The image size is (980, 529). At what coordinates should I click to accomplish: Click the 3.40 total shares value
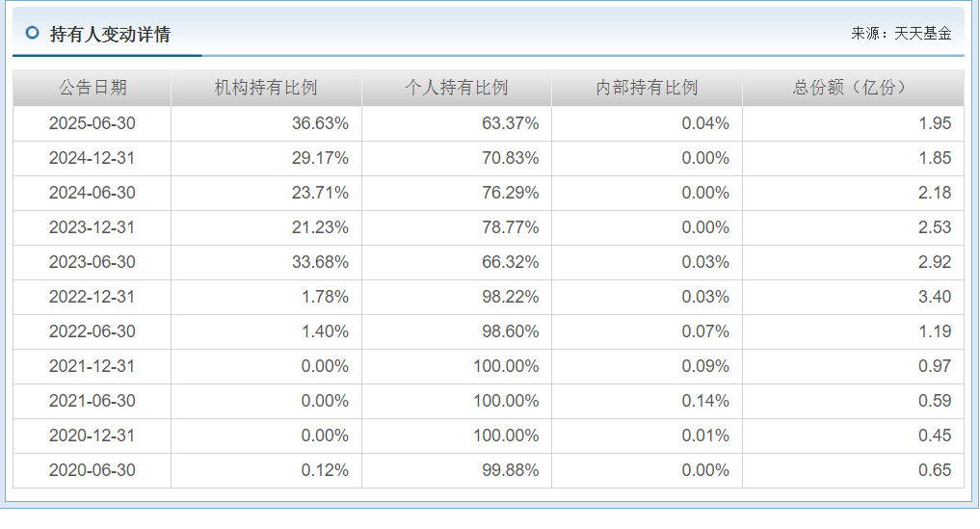(935, 297)
